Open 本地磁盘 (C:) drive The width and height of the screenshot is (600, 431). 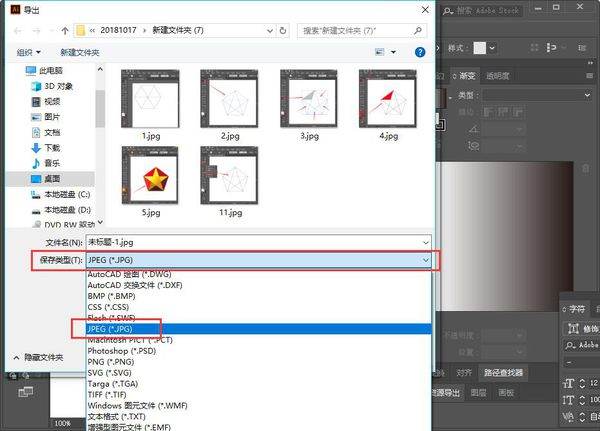pos(60,194)
